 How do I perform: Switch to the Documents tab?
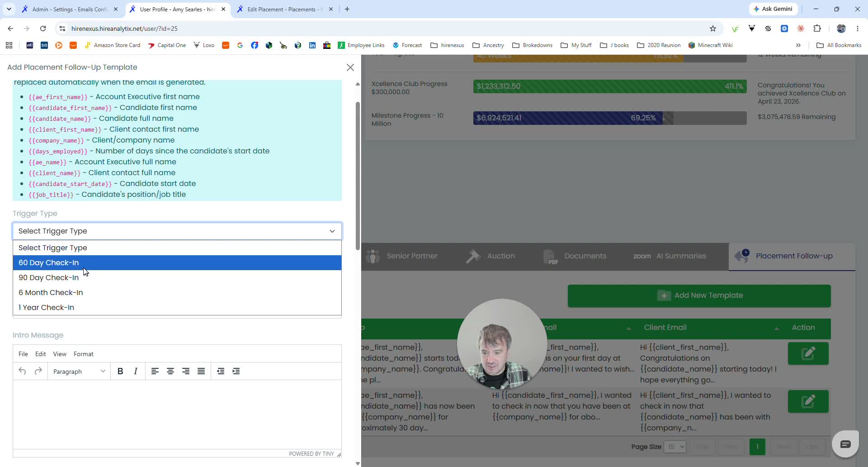(575, 256)
